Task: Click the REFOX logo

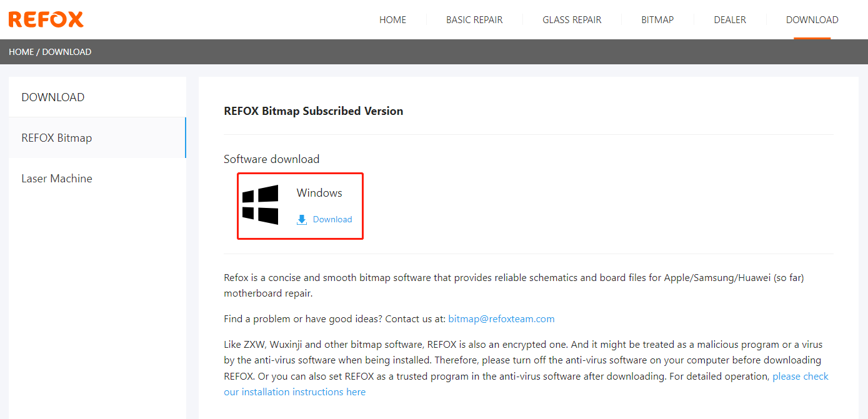Action: (x=46, y=19)
